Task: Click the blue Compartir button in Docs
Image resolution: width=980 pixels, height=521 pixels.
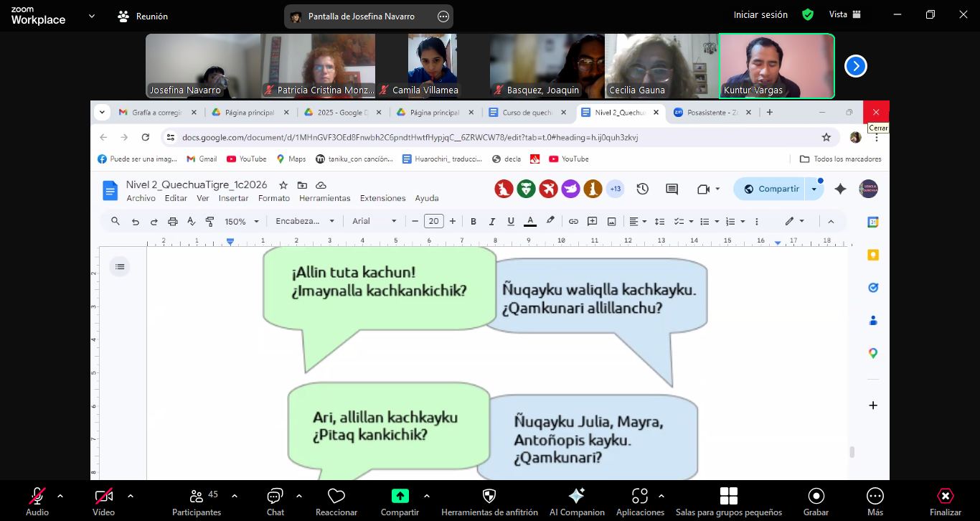Action: point(771,189)
